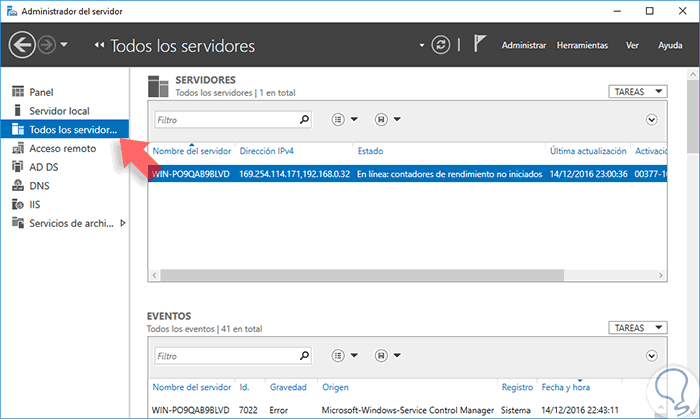Click the Eventos filter text box
Viewport: 700px width, 419px height.
coord(233,356)
